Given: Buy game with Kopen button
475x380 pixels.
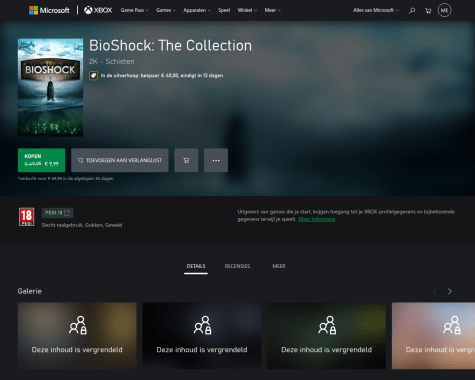Looking at the screenshot, I should [x=42, y=160].
